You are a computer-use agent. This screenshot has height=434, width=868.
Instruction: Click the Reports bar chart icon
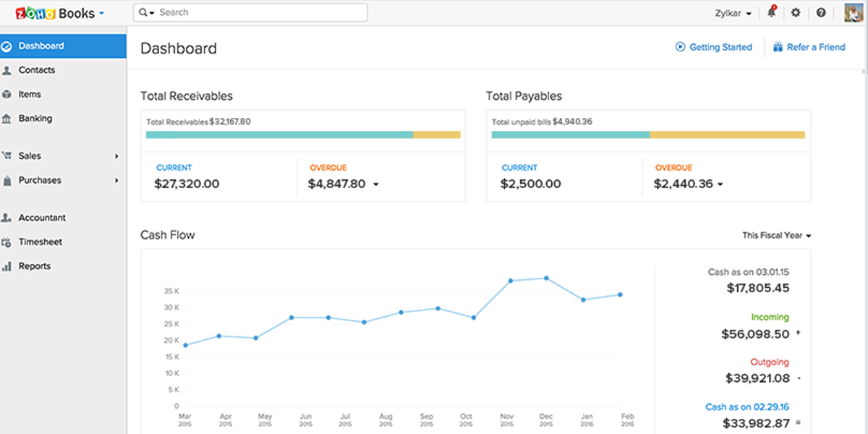[x=7, y=266]
